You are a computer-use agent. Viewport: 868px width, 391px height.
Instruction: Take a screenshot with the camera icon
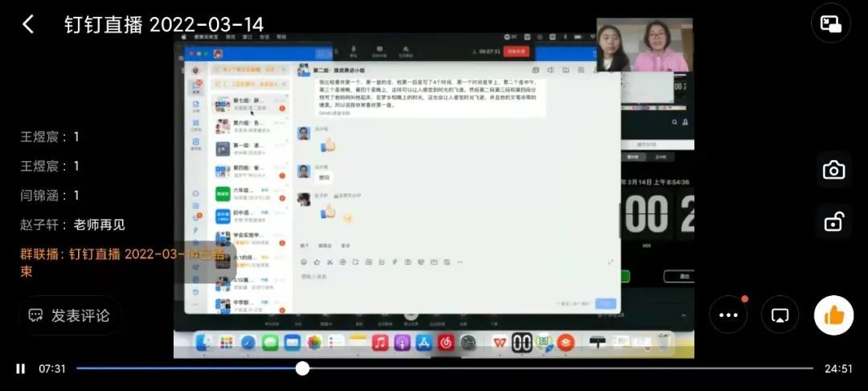(833, 170)
